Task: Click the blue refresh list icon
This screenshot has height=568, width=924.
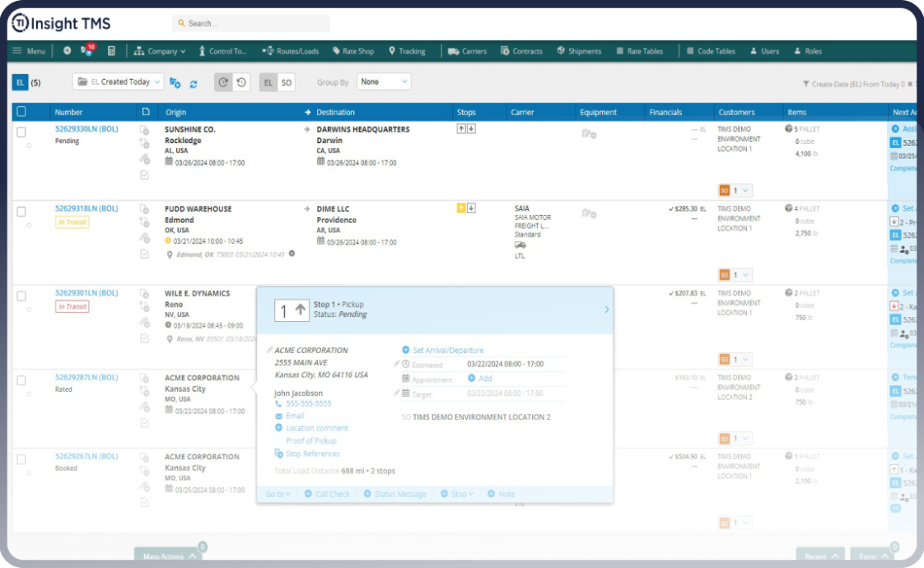Action: (x=194, y=82)
